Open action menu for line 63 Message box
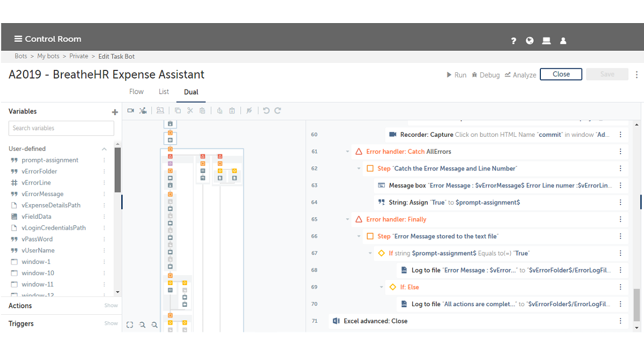 pos(620,186)
